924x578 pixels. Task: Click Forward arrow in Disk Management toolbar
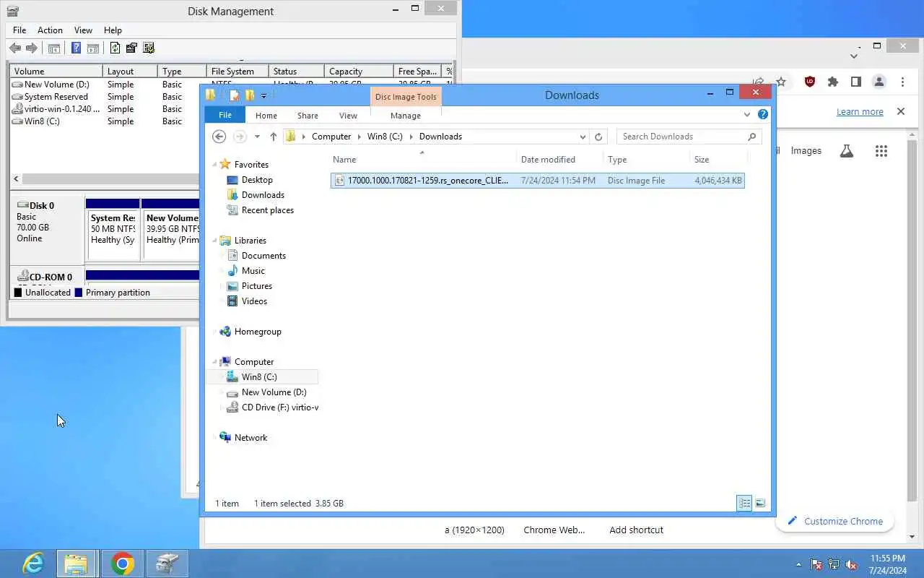[x=32, y=48]
